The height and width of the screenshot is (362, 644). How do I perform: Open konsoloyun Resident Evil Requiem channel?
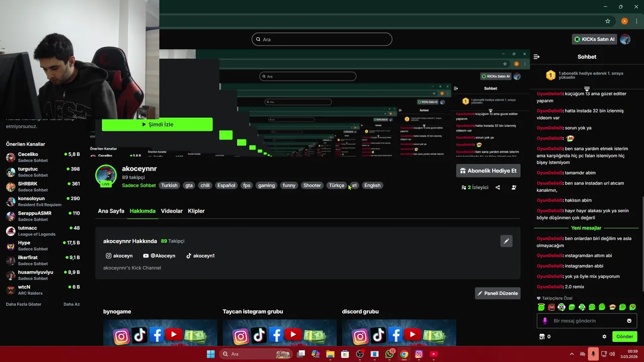pyautogui.click(x=43, y=202)
